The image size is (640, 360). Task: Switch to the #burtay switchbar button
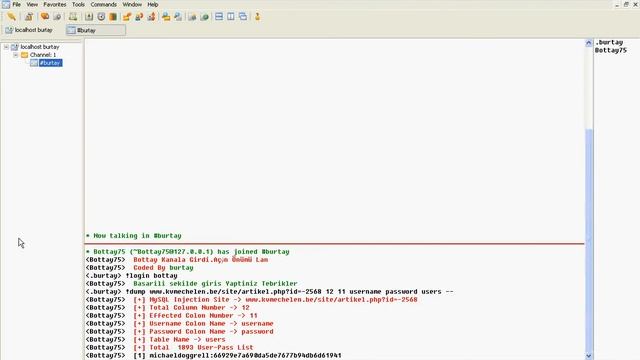pyautogui.click(x=96, y=30)
